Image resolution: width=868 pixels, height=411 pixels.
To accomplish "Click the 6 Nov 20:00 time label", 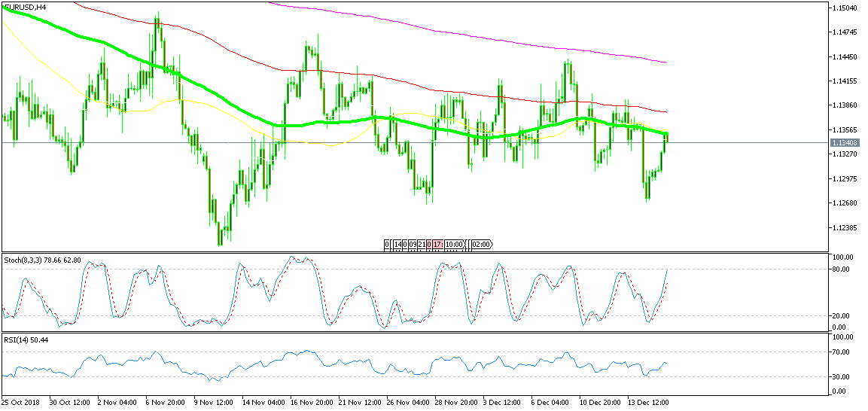I will pos(166,403).
